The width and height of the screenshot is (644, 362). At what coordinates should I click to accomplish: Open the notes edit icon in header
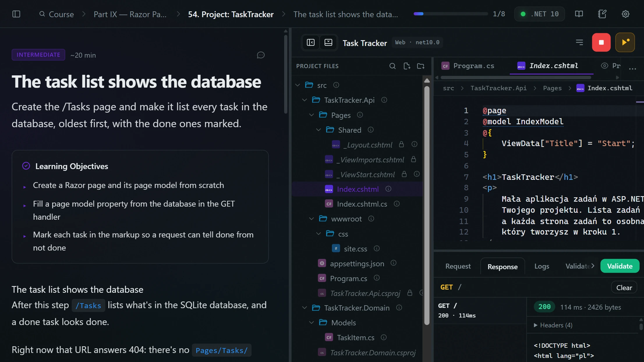(x=602, y=14)
